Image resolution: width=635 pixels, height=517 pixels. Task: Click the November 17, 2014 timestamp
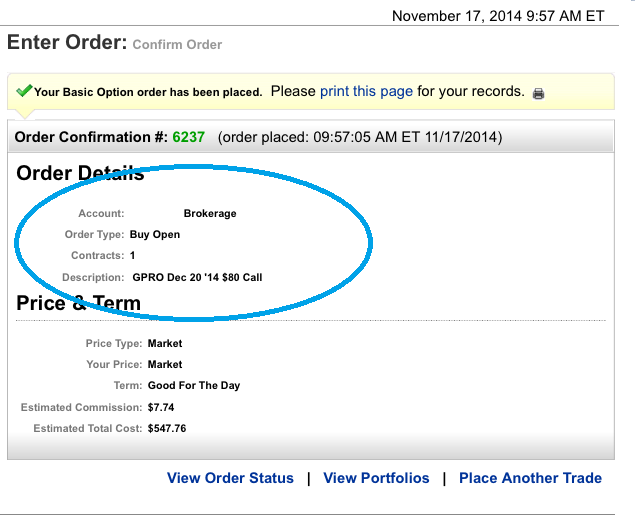point(498,16)
